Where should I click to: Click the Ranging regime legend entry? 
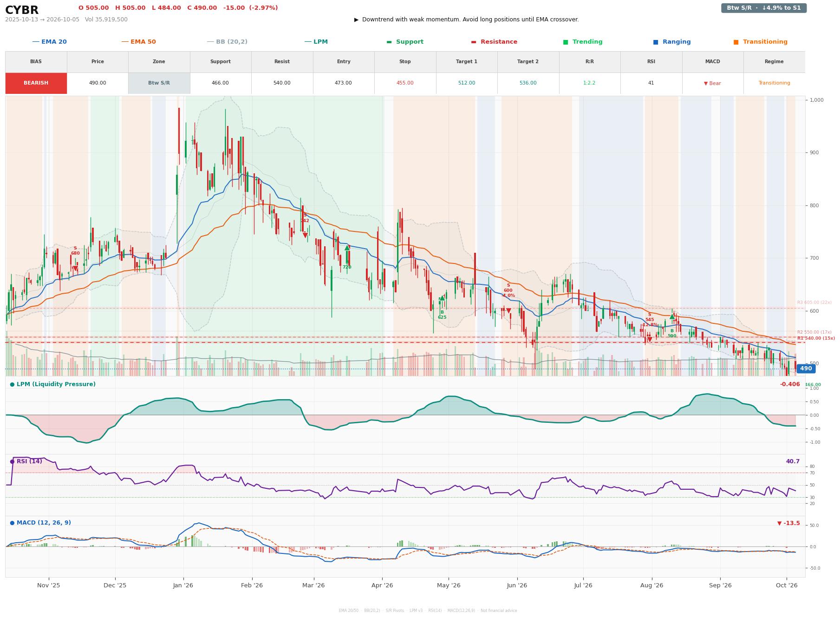[x=672, y=42]
